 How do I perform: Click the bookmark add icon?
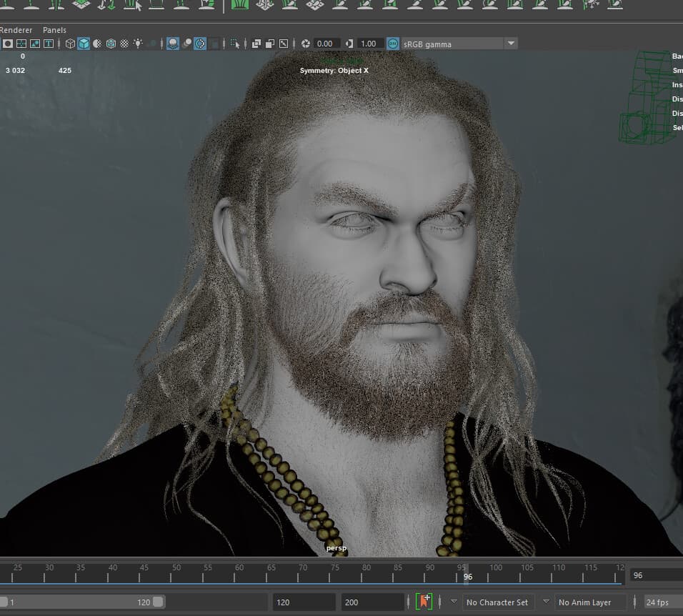point(424,602)
